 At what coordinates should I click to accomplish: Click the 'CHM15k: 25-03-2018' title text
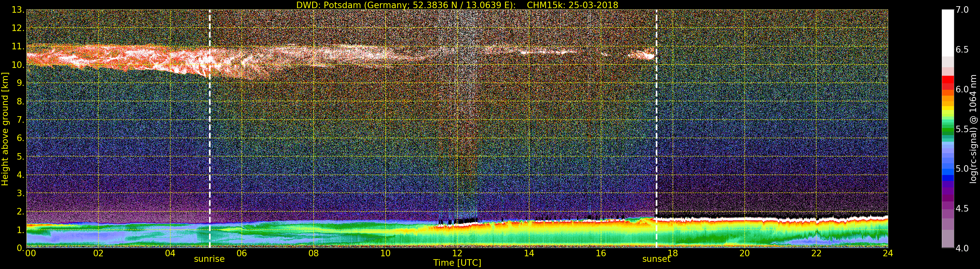[572, 5]
